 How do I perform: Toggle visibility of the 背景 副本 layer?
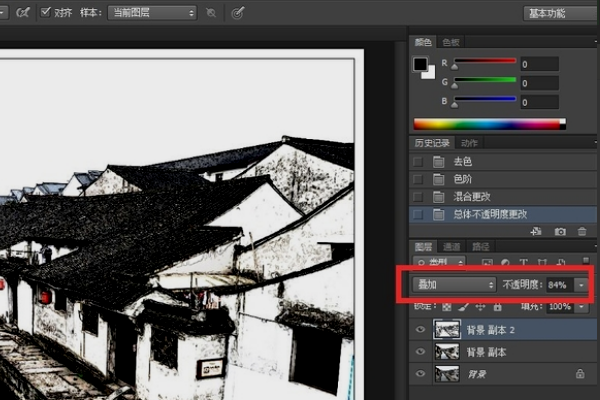(420, 351)
